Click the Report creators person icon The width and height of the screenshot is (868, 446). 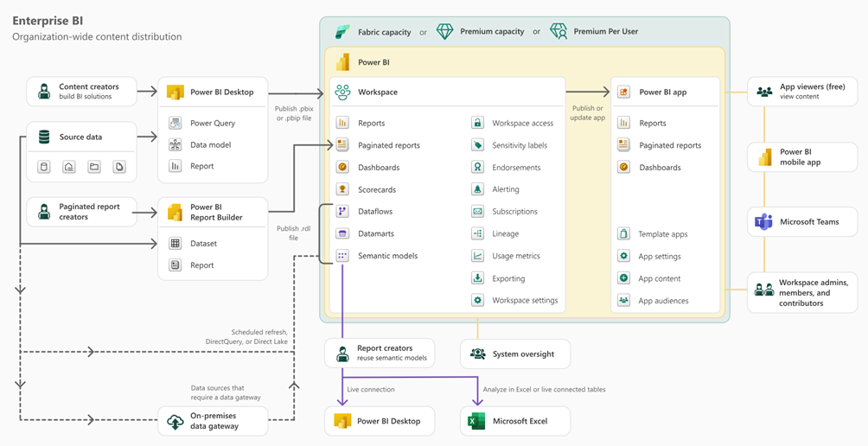pyautogui.click(x=342, y=354)
